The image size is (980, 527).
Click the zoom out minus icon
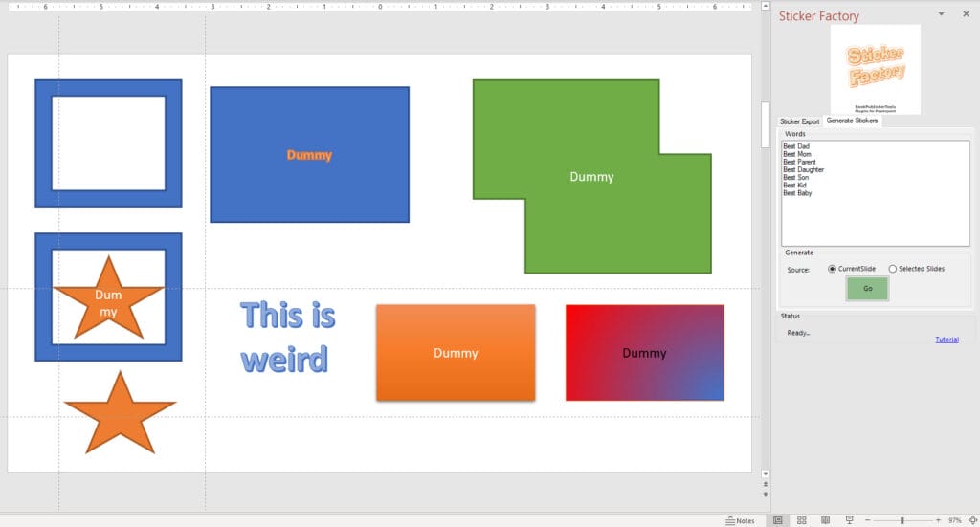pos(867,520)
